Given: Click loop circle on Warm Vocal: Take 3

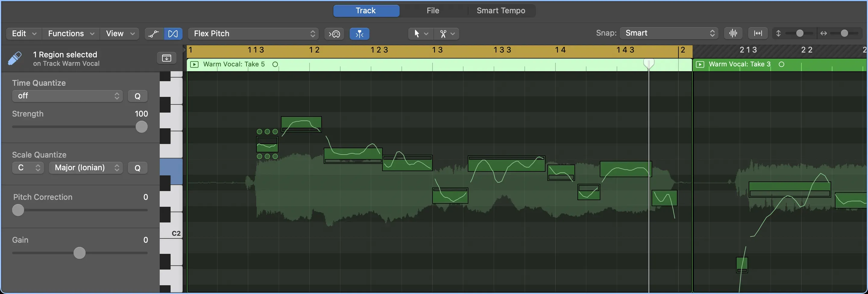Looking at the screenshot, I should (782, 64).
